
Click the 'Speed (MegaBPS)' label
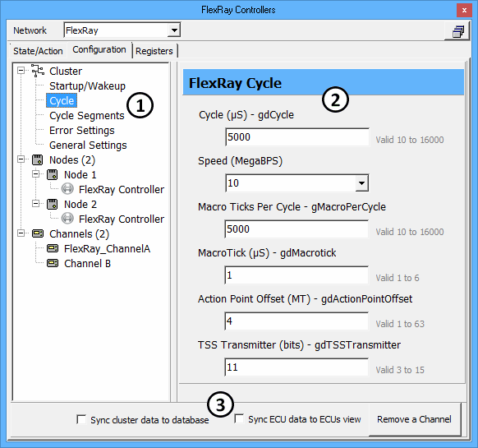[x=240, y=161]
